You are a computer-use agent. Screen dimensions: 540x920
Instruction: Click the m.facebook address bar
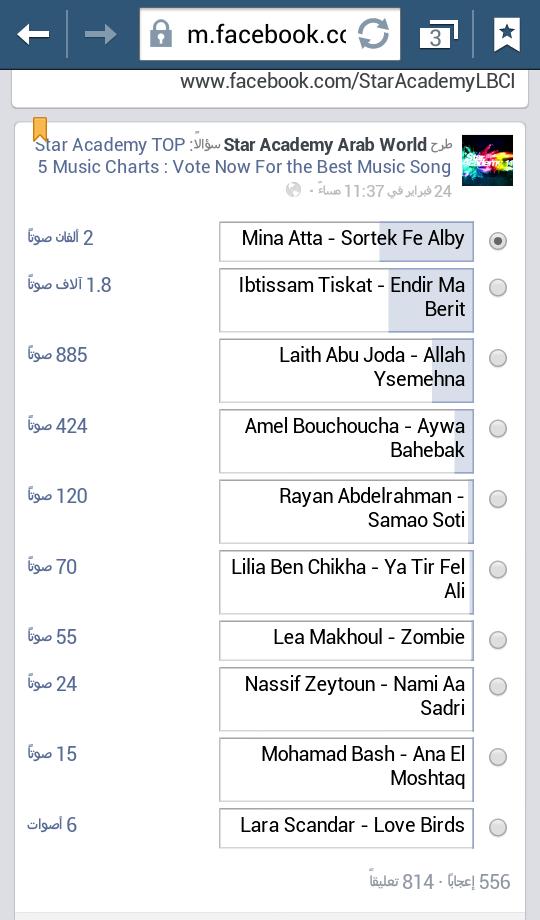click(265, 34)
